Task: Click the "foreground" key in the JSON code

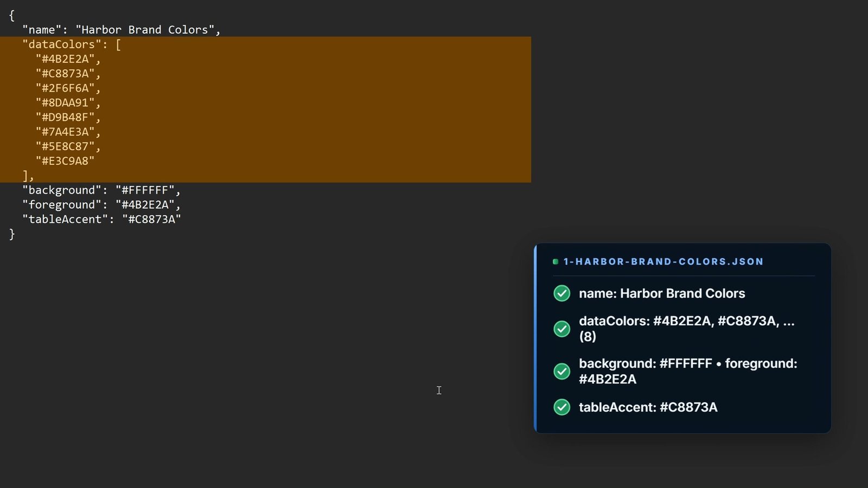Action: tap(62, 205)
